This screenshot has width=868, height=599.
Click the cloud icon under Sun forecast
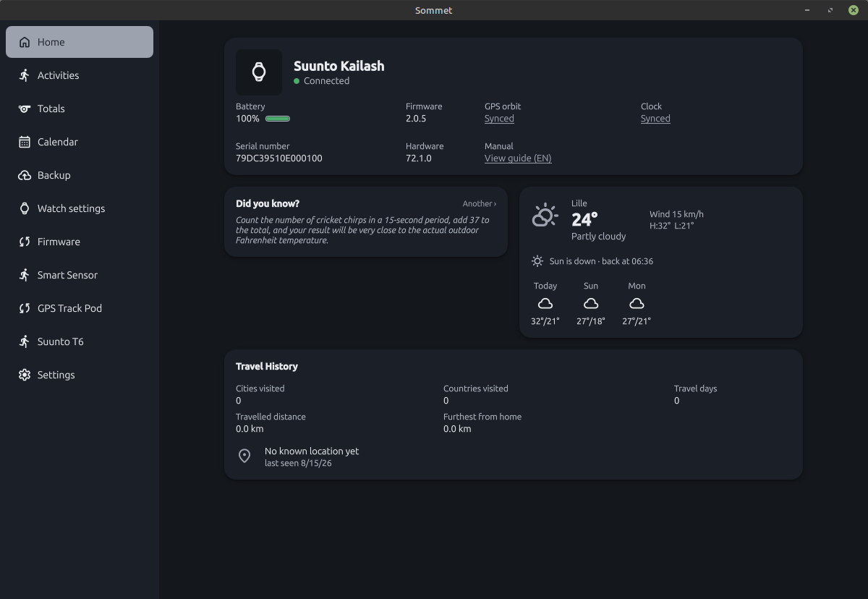coord(591,304)
